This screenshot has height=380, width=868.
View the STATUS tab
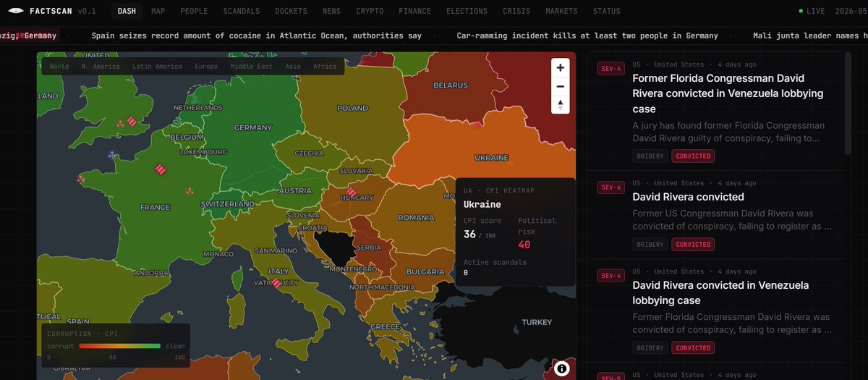(x=606, y=12)
